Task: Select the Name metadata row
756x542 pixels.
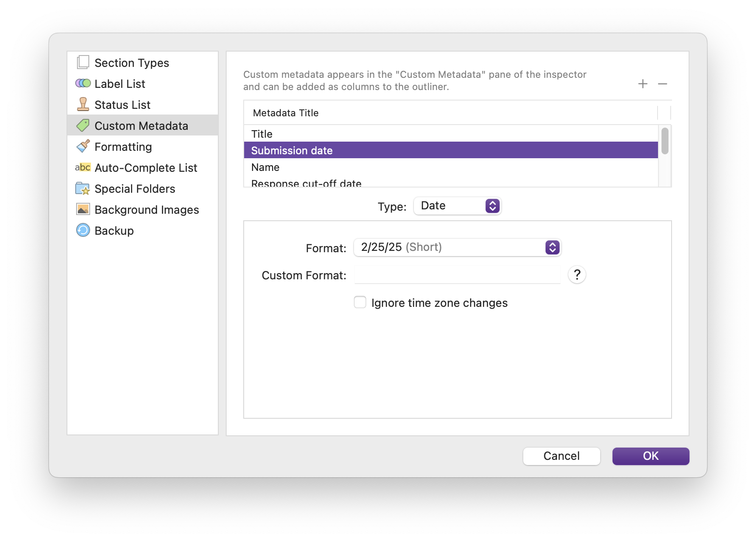Action: coord(451,167)
